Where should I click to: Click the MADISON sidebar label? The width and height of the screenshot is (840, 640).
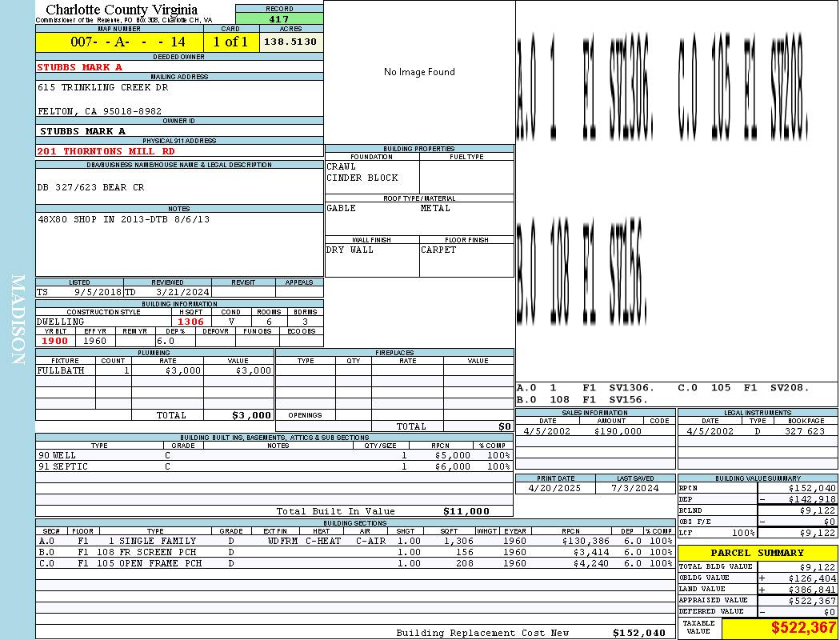point(18,320)
